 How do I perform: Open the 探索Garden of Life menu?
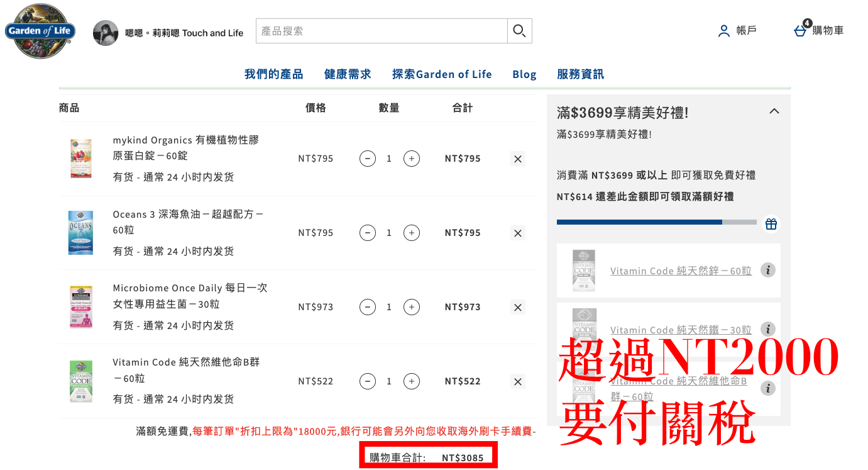(442, 74)
